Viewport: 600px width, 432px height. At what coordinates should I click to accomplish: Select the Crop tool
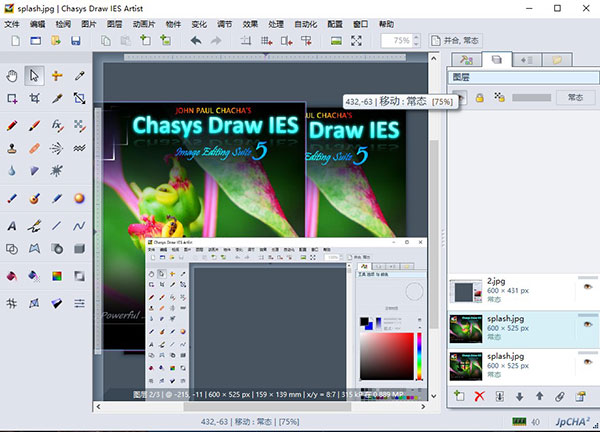pos(34,99)
